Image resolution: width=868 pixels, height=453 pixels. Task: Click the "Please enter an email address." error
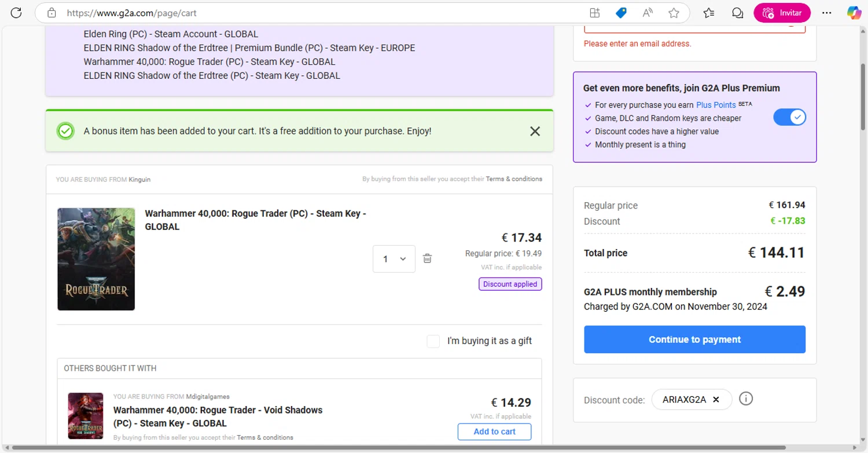[638, 43]
